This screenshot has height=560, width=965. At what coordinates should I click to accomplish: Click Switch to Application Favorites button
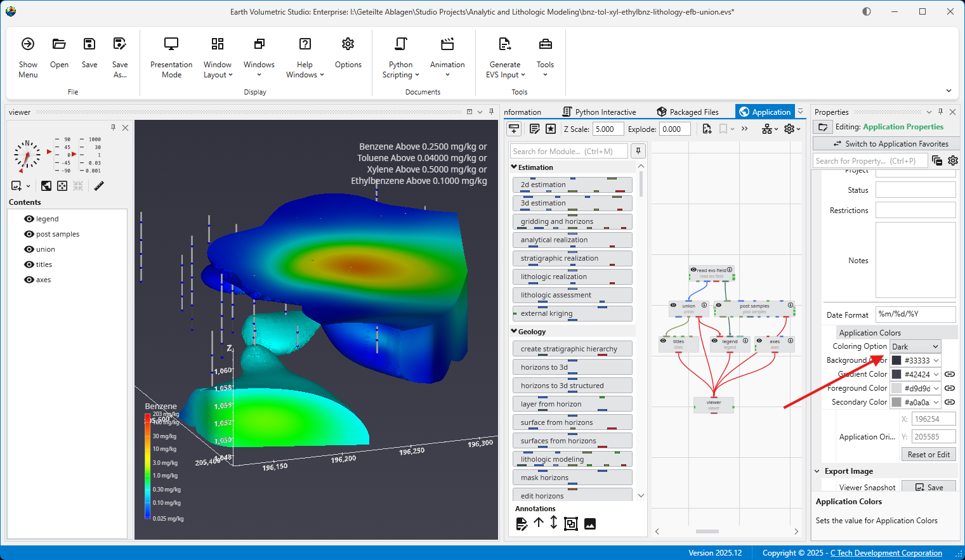click(886, 144)
